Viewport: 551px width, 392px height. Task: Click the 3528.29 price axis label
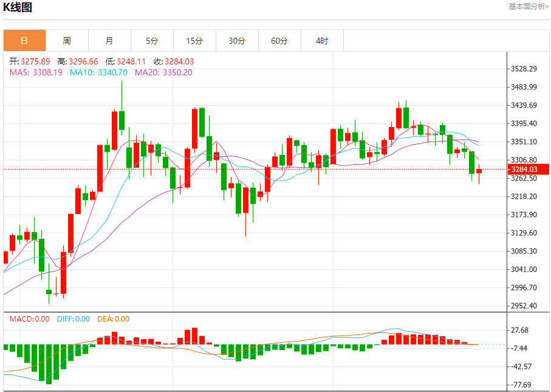coord(524,69)
